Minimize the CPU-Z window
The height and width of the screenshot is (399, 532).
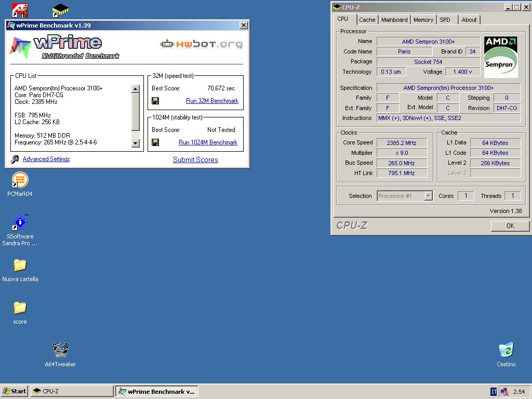[x=508, y=7]
